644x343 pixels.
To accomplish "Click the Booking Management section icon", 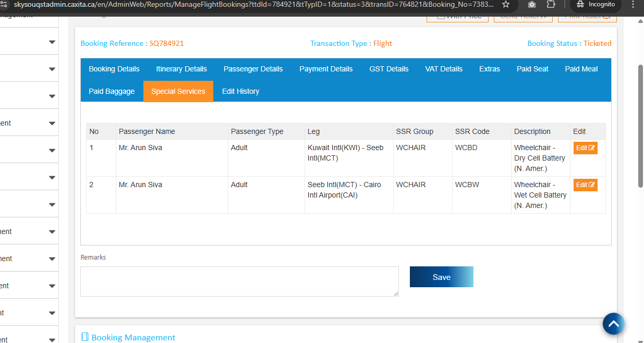I will click(x=85, y=337).
